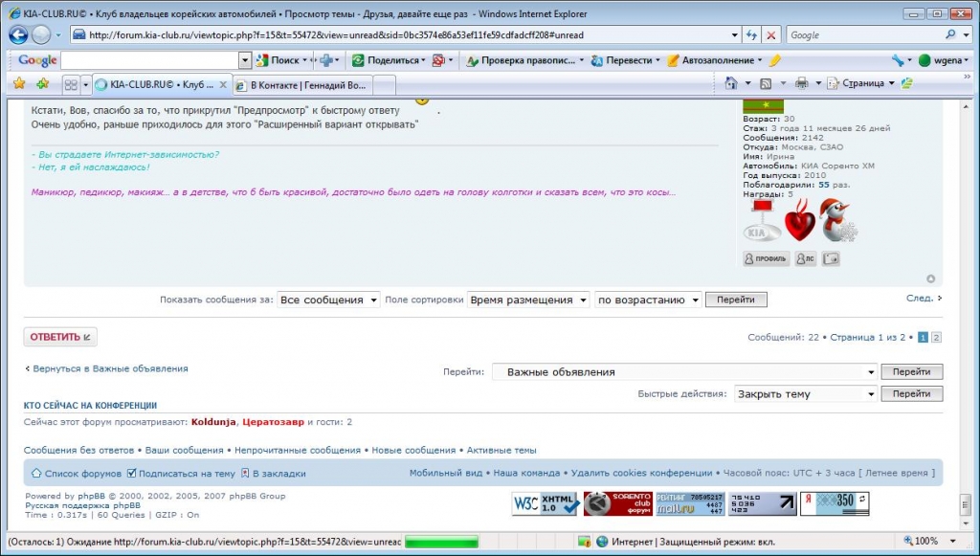Open the Закрыть тему quick actions dropdown
Image resolution: width=980 pixels, height=556 pixels.
tap(805, 394)
